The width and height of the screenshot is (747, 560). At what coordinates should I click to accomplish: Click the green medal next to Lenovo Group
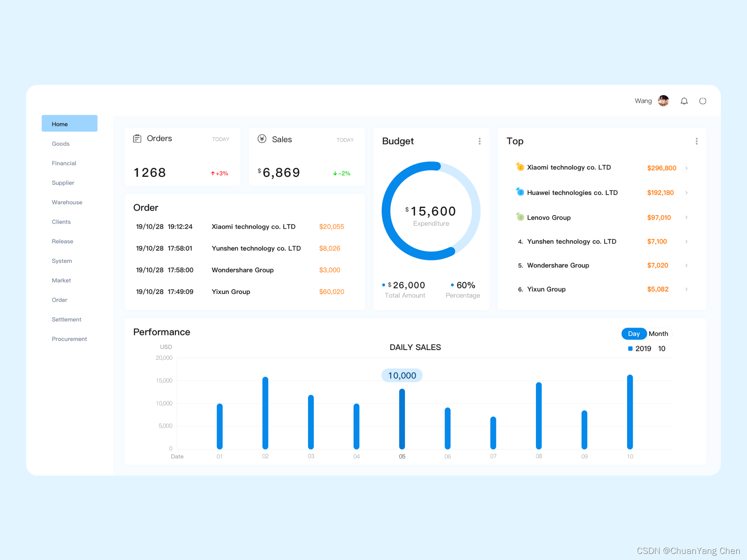click(520, 217)
